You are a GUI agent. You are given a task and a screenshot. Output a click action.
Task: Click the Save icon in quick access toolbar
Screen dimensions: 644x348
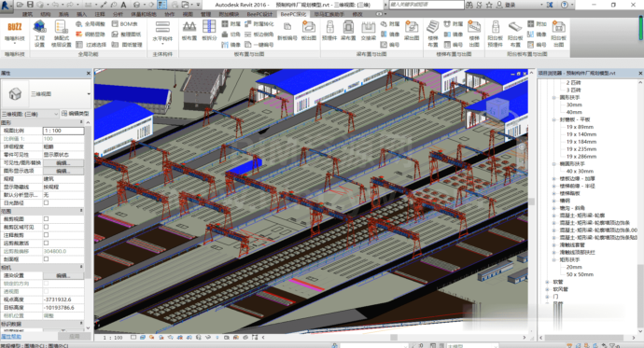[x=30, y=5]
